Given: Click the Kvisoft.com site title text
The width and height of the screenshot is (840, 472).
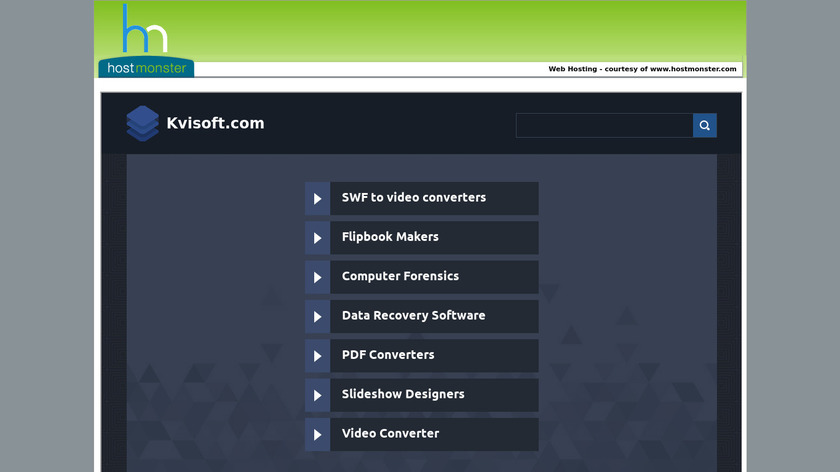Looking at the screenshot, I should pyautogui.click(x=215, y=123).
